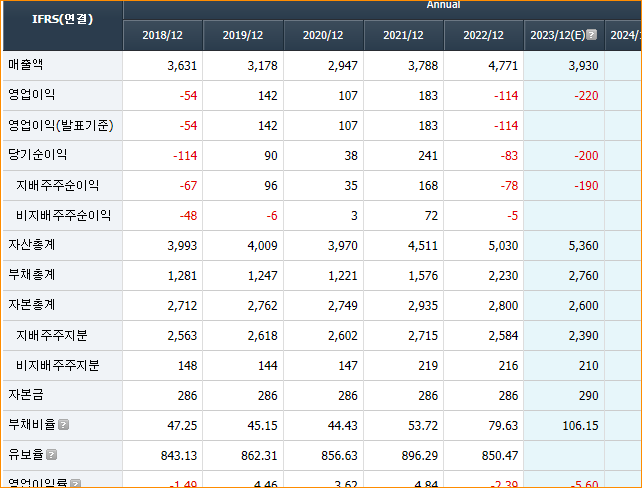This screenshot has height=488, width=642.
Task: Select the 매출액 row label
Action: tap(25, 64)
